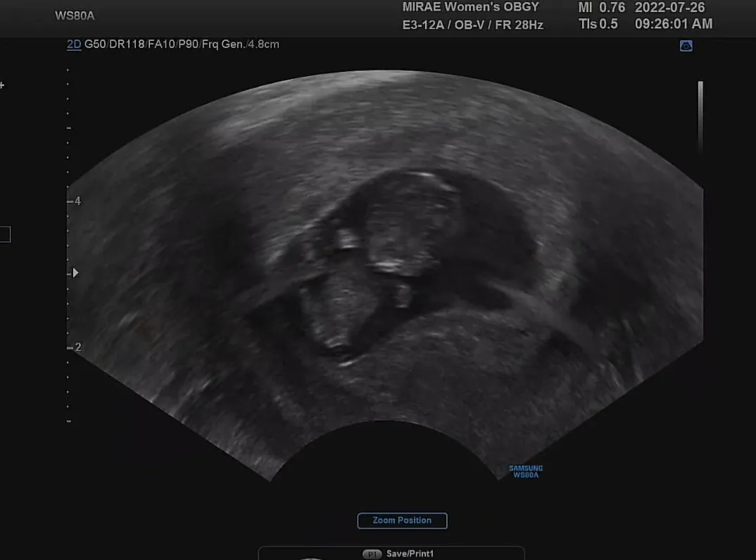The width and height of the screenshot is (756, 560).
Task: Select the 2D imaging mode label
Action: pos(74,44)
